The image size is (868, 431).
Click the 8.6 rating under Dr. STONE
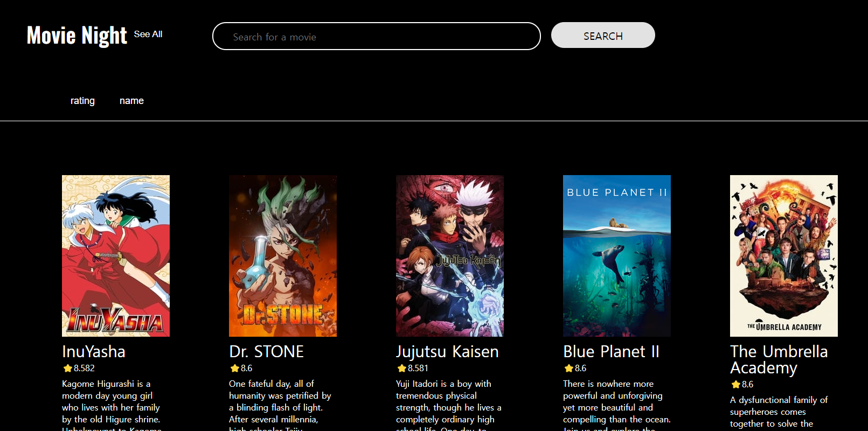point(246,369)
